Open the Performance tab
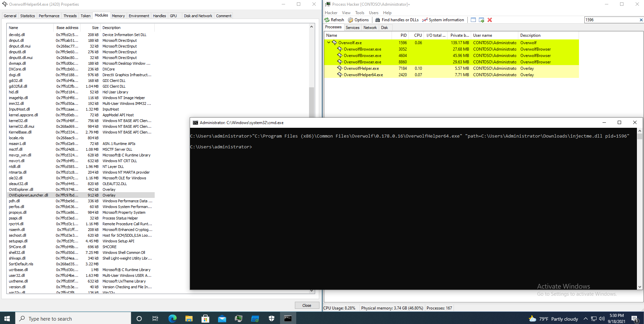Image resolution: width=644 pixels, height=324 pixels. pyautogui.click(x=49, y=16)
